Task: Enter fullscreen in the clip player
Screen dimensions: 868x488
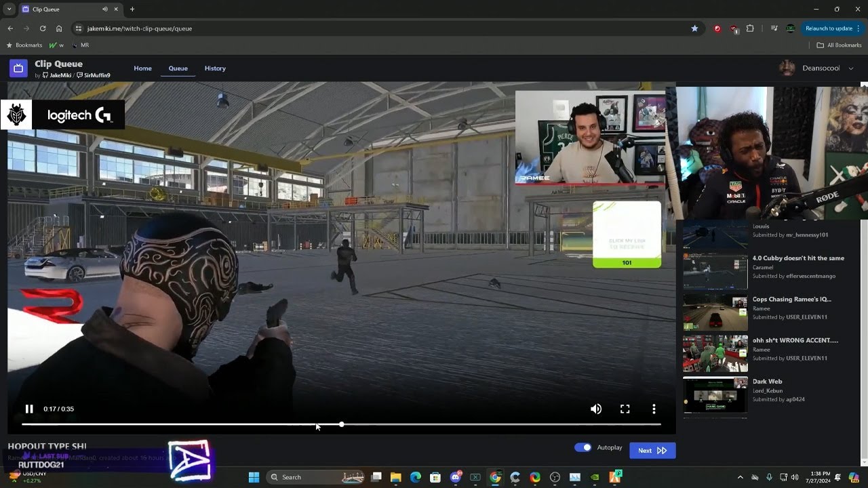Action: coord(625,409)
